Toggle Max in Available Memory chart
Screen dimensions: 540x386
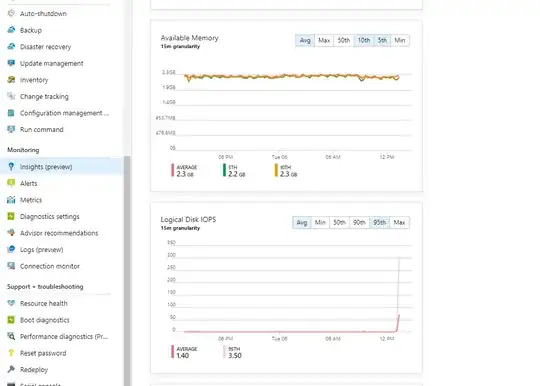(x=324, y=40)
